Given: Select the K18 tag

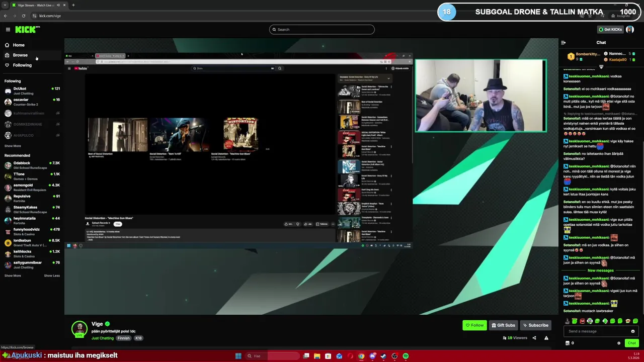Looking at the screenshot, I should point(138,338).
